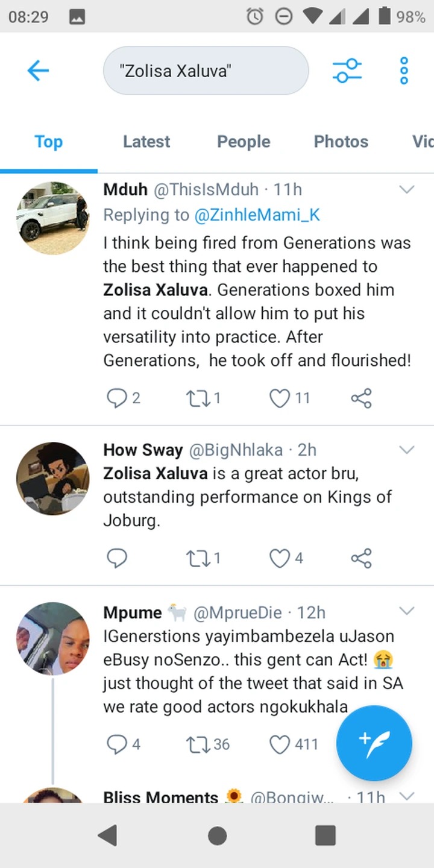434x868 pixels.
Task: Open the Photos tab
Action: point(341,142)
